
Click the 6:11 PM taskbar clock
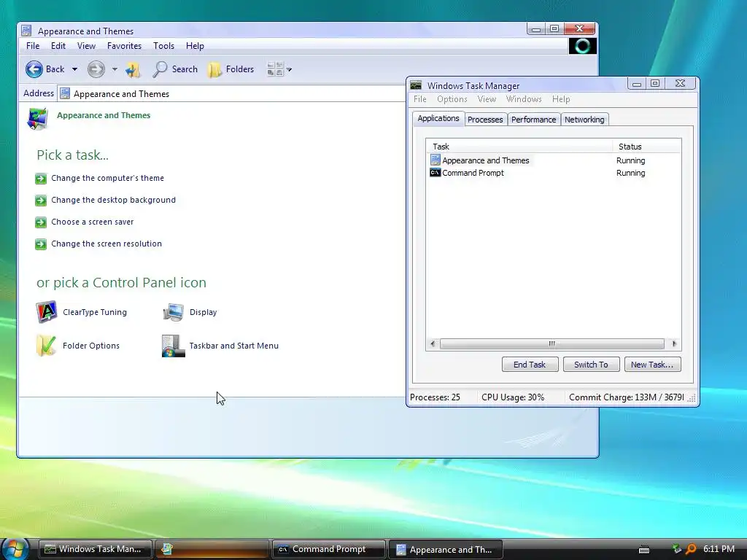[719, 549]
